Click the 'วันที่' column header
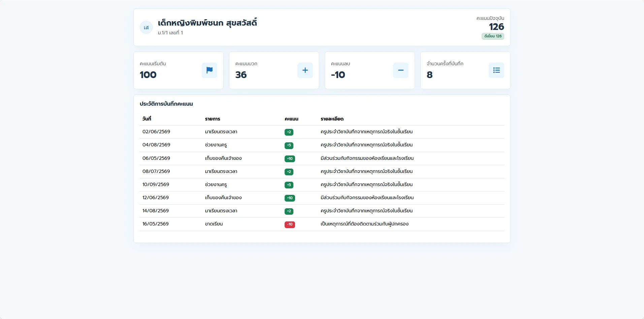The width and height of the screenshot is (644, 319). [x=147, y=119]
